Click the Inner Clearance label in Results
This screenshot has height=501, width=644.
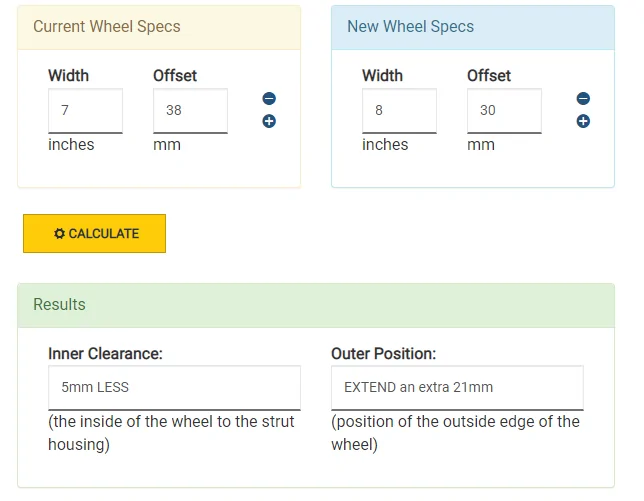click(105, 354)
